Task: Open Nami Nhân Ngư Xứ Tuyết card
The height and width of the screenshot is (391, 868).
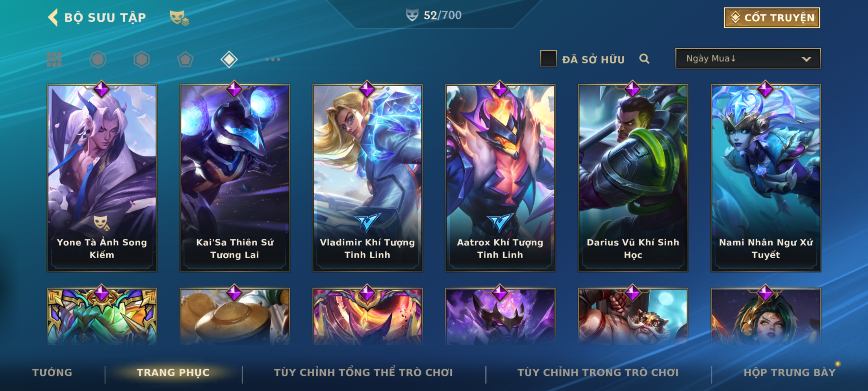Action: click(766, 178)
